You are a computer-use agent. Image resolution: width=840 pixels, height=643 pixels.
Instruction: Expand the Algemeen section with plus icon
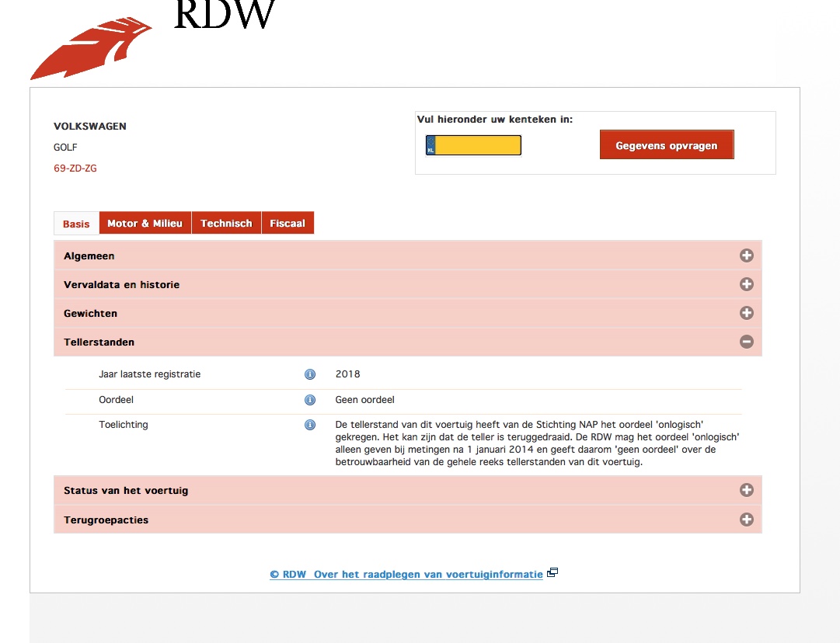coord(746,255)
